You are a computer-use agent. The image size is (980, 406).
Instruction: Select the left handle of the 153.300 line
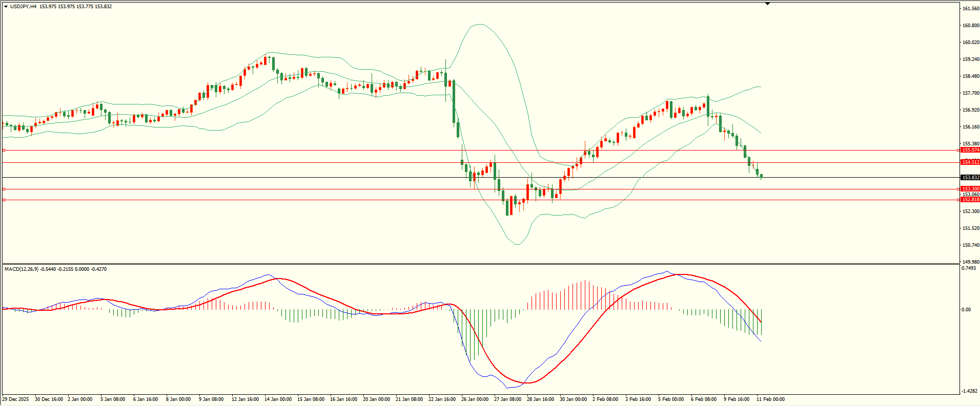[4, 189]
